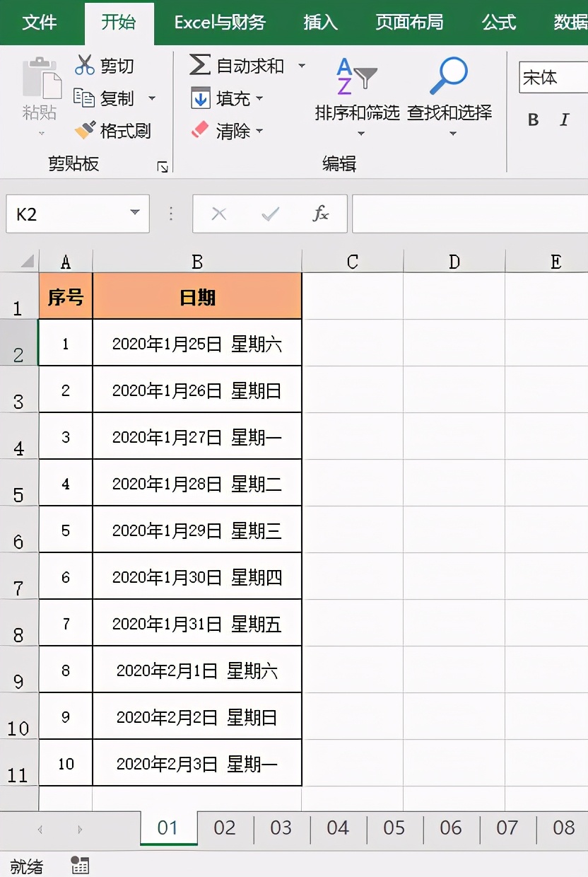This screenshot has height=877, width=588.
Task: Select cell 2020年1月31日 星期五
Action: click(x=197, y=623)
